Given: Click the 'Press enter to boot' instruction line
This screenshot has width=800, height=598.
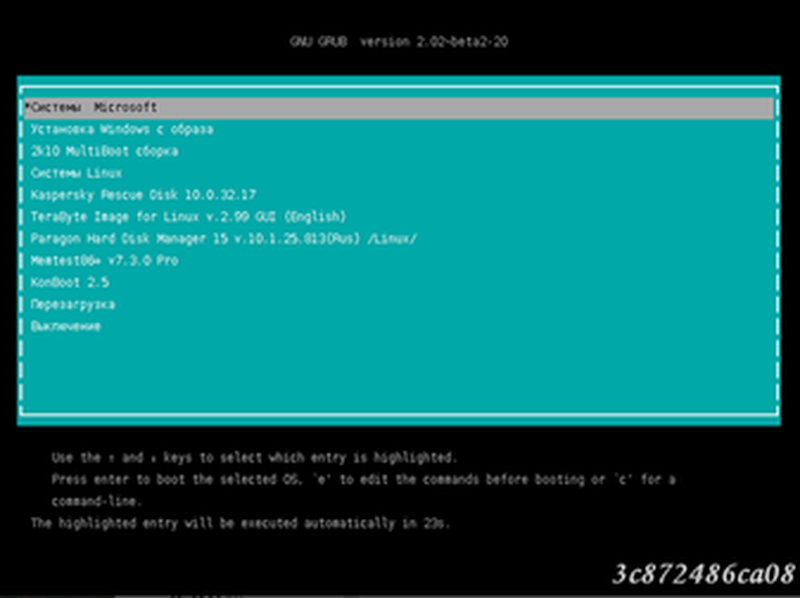Looking at the screenshot, I should pos(363,480).
